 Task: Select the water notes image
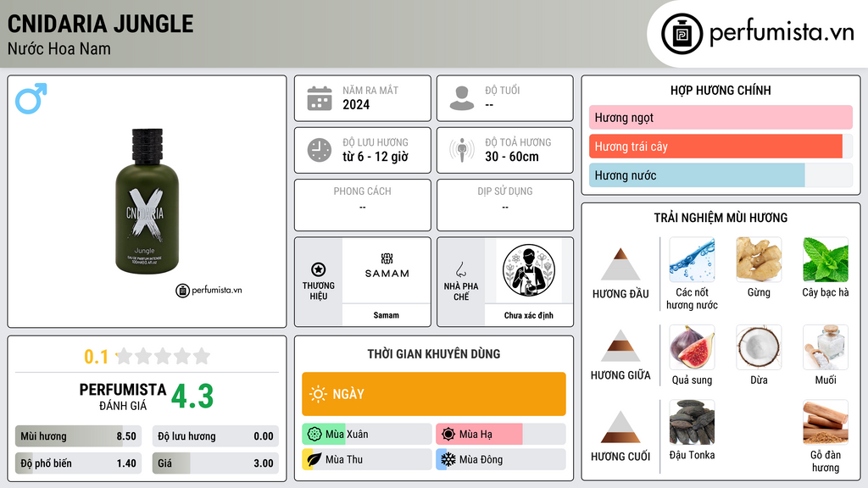pyautogui.click(x=692, y=259)
